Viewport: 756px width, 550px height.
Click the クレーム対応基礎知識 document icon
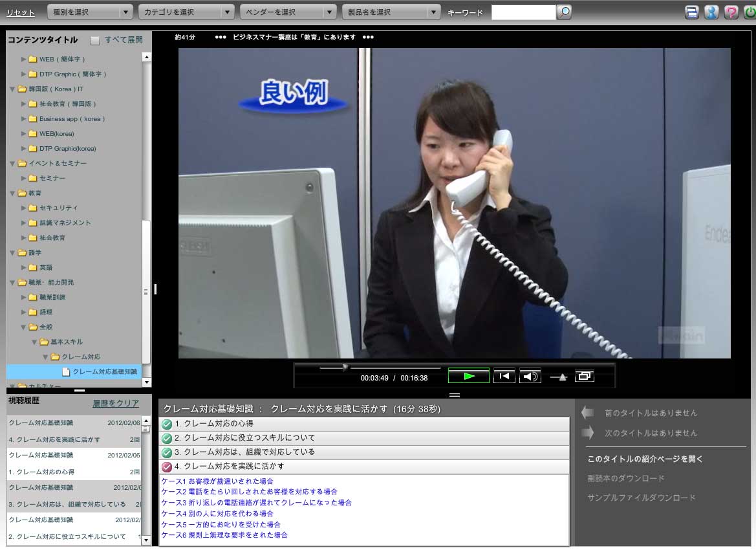click(x=66, y=372)
